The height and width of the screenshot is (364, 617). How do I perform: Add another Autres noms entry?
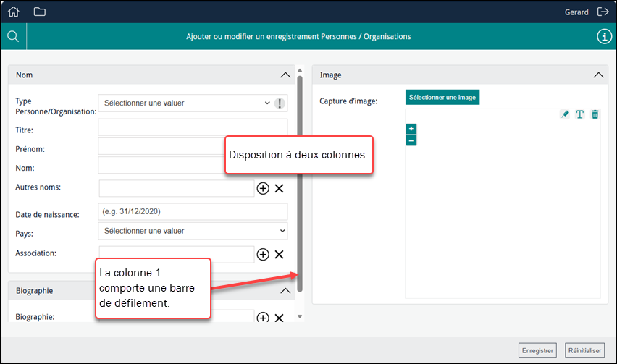click(263, 188)
